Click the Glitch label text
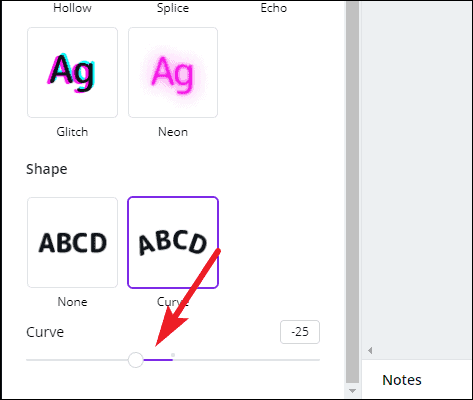This screenshot has height=400, width=473. click(x=72, y=132)
